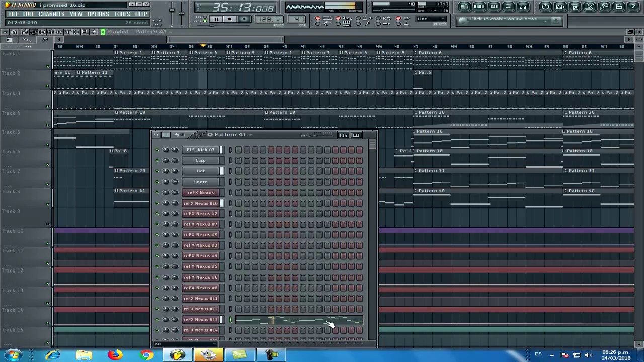Open Internet Explorer from the taskbar
This screenshot has width=644, height=362.
(x=53, y=355)
